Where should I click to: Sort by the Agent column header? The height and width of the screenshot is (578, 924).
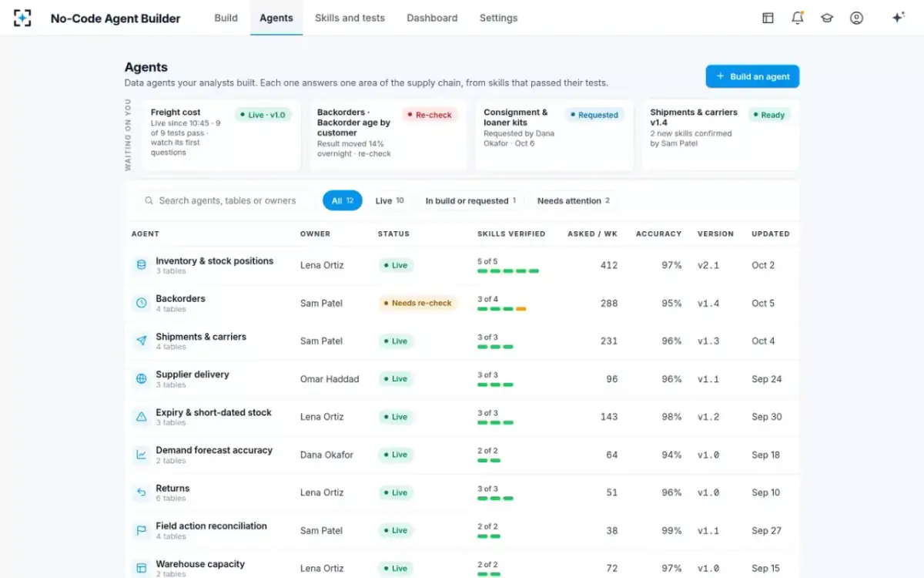[146, 234]
